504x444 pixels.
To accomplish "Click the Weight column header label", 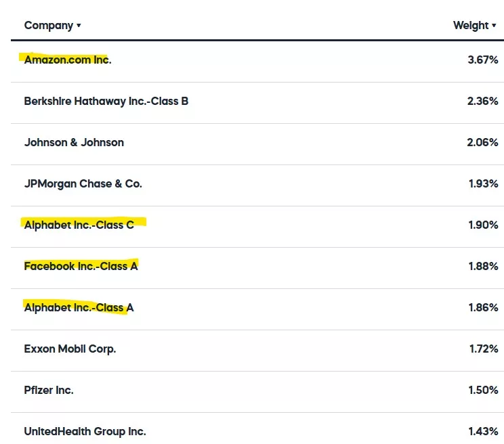I will [470, 26].
